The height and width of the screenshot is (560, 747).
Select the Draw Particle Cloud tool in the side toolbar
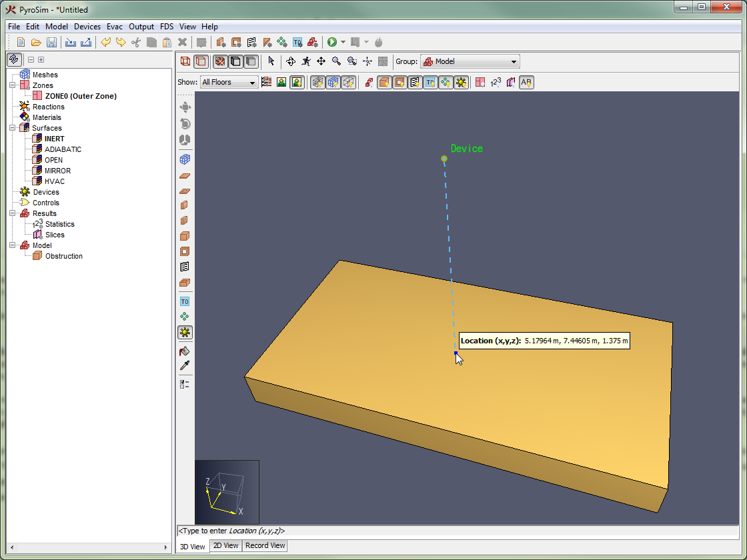click(185, 317)
